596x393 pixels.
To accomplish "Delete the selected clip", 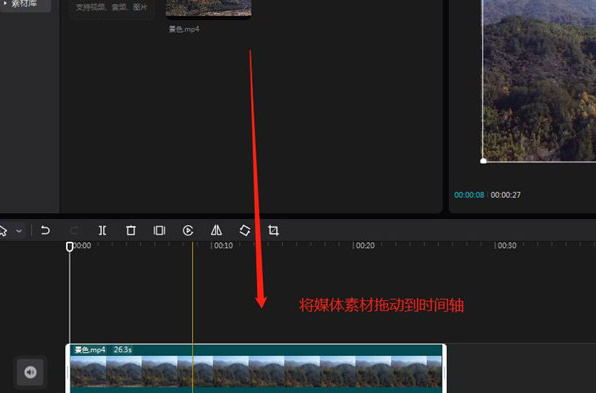I will tap(131, 230).
